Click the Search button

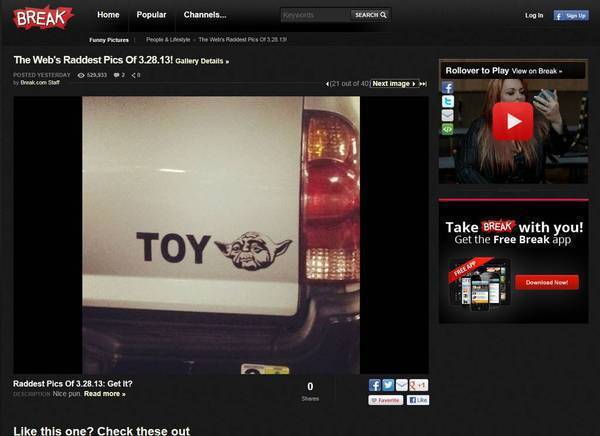(x=370, y=15)
